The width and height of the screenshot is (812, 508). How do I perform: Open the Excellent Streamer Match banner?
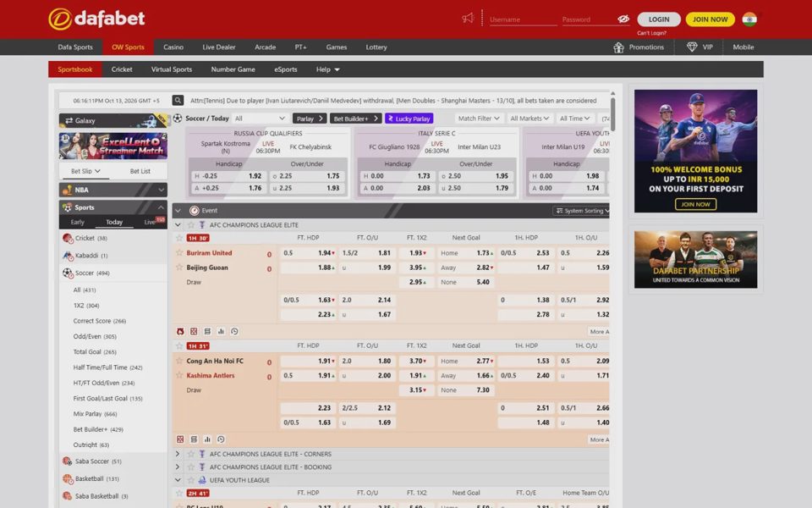(112, 146)
